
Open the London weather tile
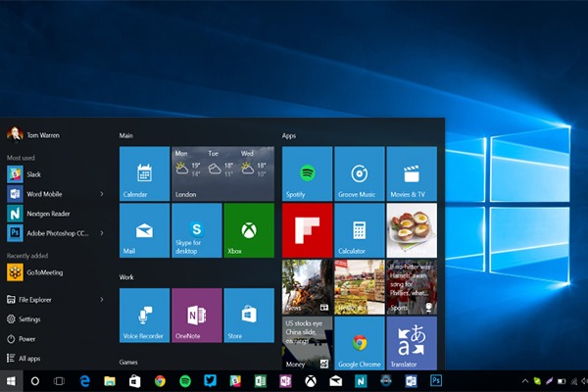click(x=222, y=173)
